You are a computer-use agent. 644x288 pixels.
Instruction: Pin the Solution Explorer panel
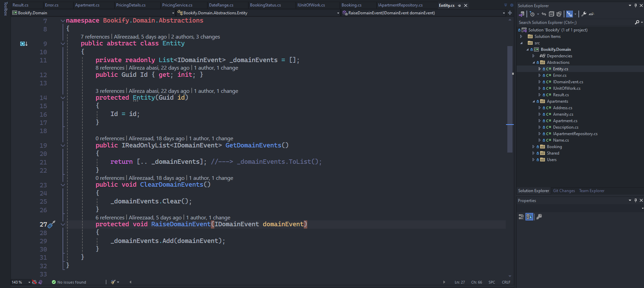click(x=635, y=5)
